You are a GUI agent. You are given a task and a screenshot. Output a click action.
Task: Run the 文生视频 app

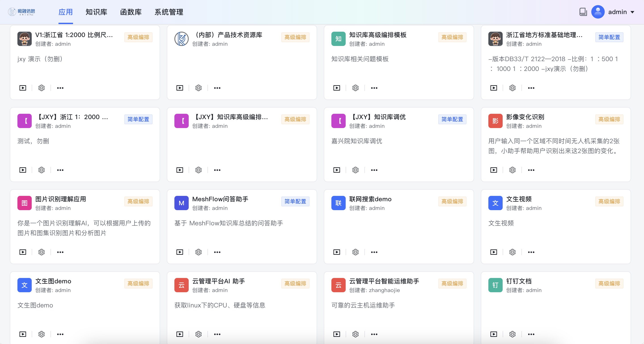click(493, 252)
